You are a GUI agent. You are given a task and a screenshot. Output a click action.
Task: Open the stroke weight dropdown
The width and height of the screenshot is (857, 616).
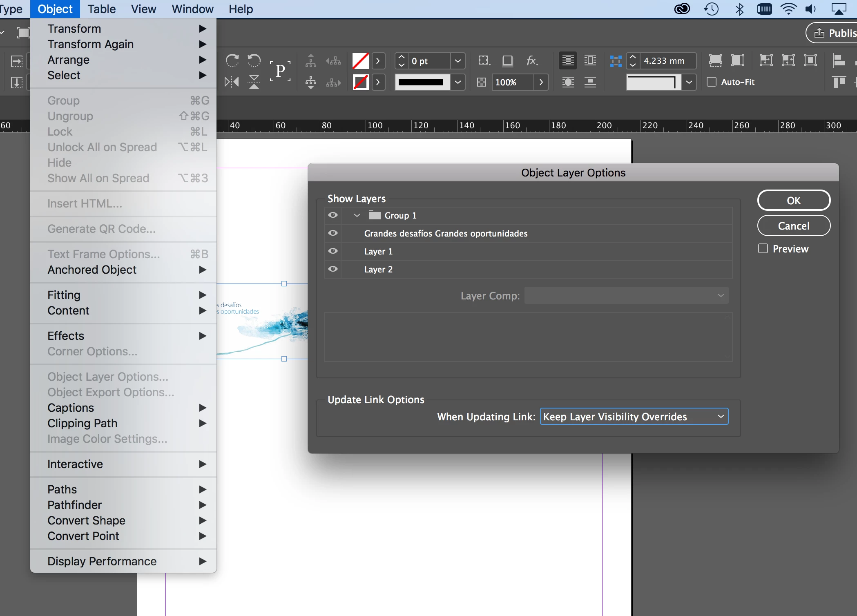point(458,61)
